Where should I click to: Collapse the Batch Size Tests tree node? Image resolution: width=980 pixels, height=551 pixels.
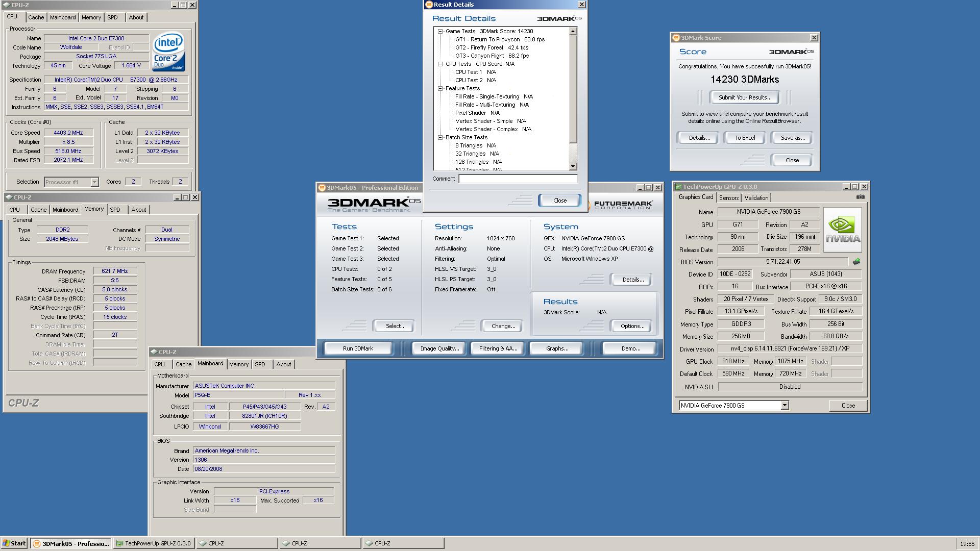440,137
